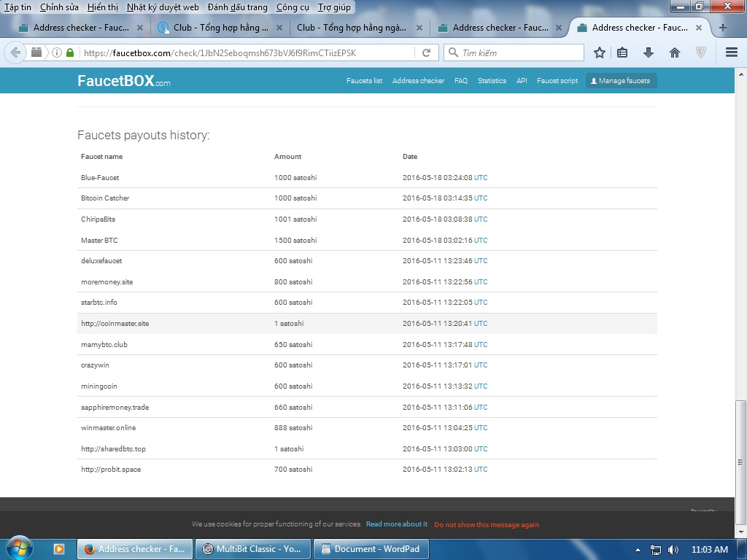Screen dimensions: 747x560
Task: Click the Manage faucets button
Action: (621, 80)
